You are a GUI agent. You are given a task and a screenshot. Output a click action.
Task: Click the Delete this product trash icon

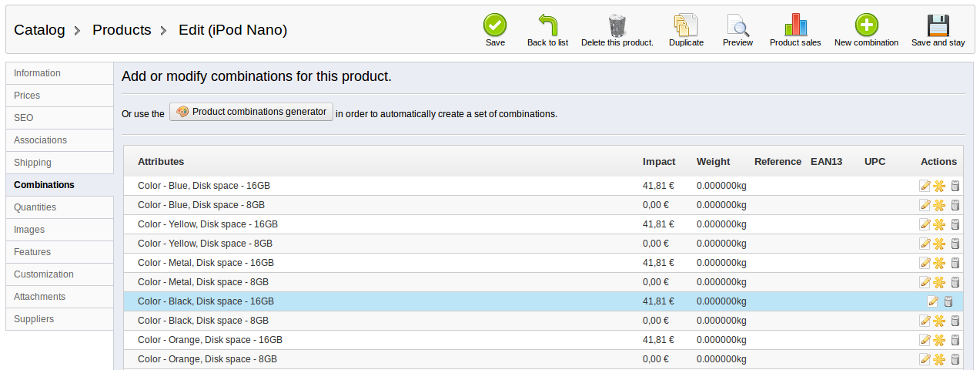pyautogui.click(x=617, y=25)
